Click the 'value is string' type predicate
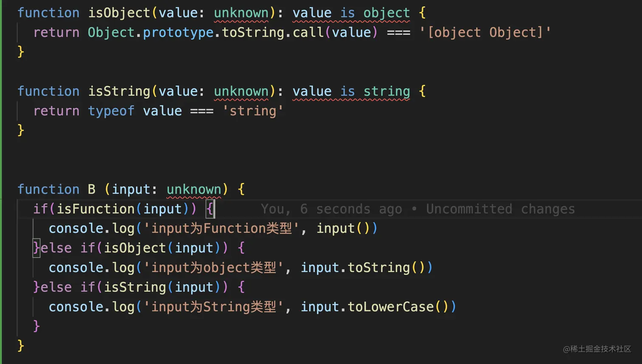642x364 pixels. pos(351,91)
